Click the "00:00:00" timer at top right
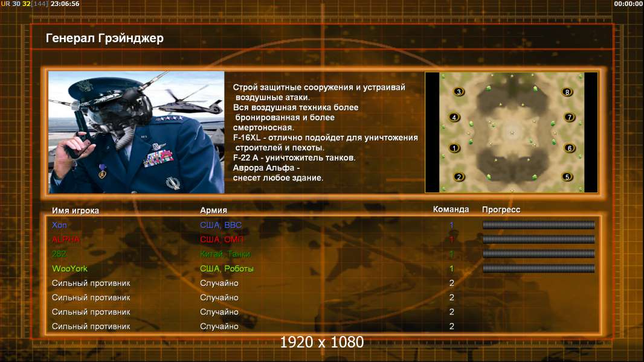644x362 pixels. [628, 4]
